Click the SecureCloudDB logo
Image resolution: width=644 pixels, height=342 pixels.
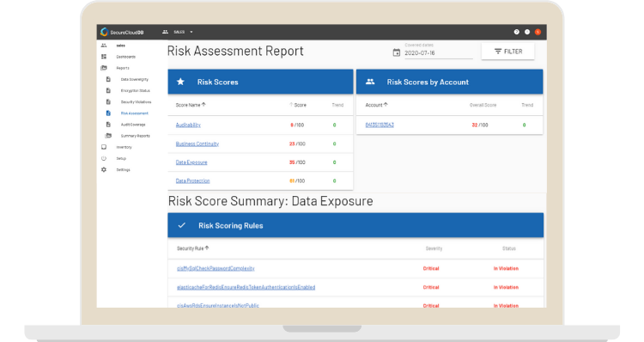click(x=123, y=32)
